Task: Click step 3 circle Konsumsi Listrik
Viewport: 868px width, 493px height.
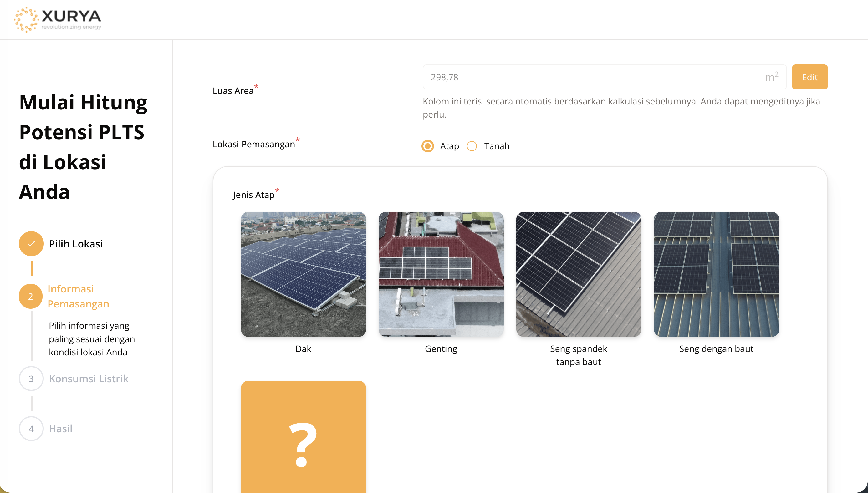Action: pyautogui.click(x=31, y=378)
